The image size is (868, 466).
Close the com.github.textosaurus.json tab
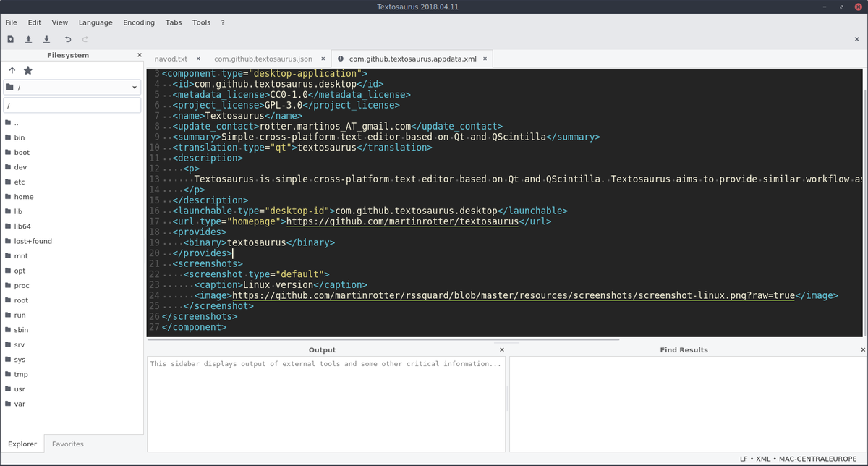click(323, 59)
